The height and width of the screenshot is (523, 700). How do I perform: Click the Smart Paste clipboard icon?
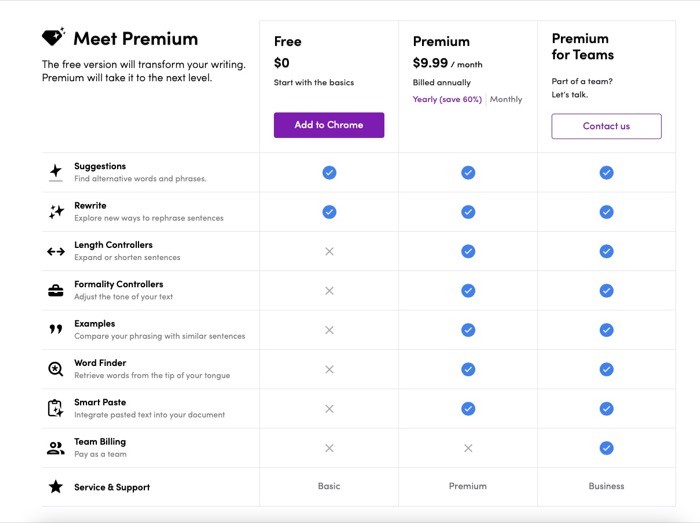click(x=55, y=408)
